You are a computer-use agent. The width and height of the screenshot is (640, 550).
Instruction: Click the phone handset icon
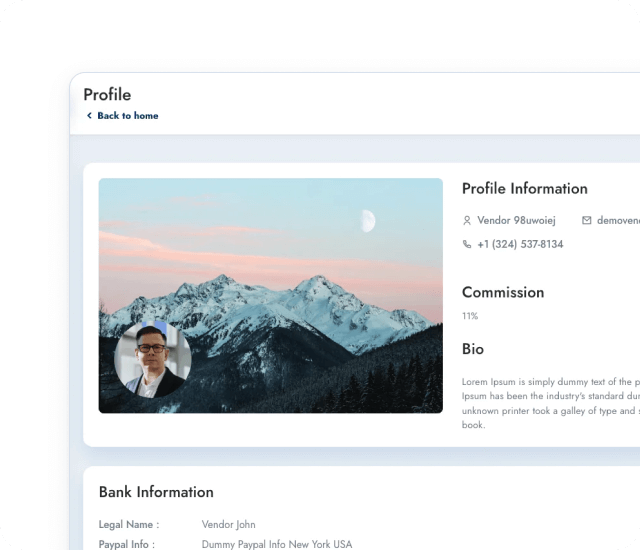pyautogui.click(x=467, y=244)
